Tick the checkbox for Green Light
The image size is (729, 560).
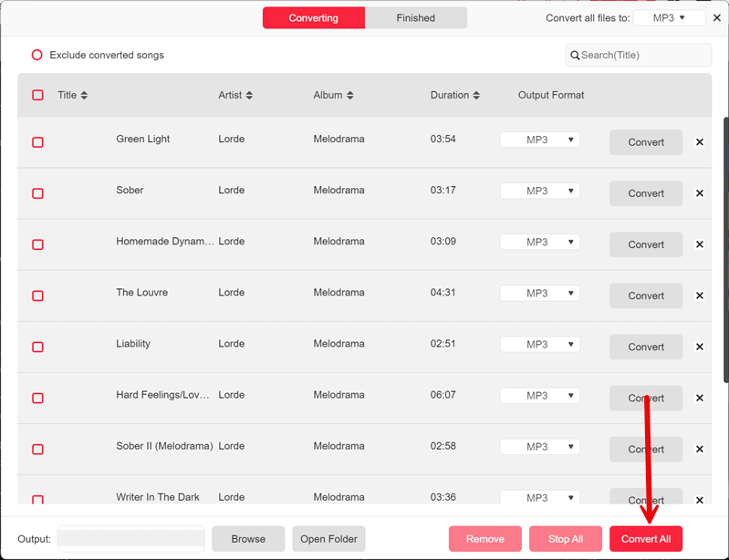[x=37, y=142]
